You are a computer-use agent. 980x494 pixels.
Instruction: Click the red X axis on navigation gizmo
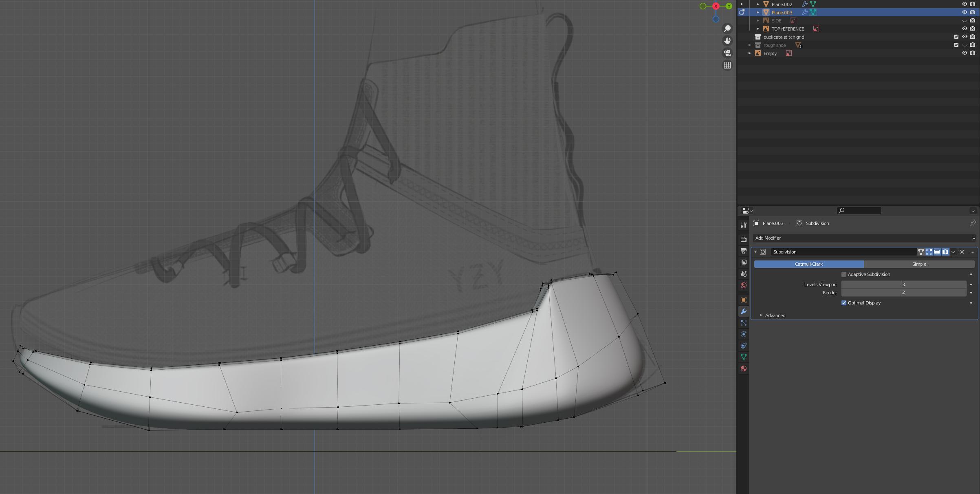(x=716, y=6)
